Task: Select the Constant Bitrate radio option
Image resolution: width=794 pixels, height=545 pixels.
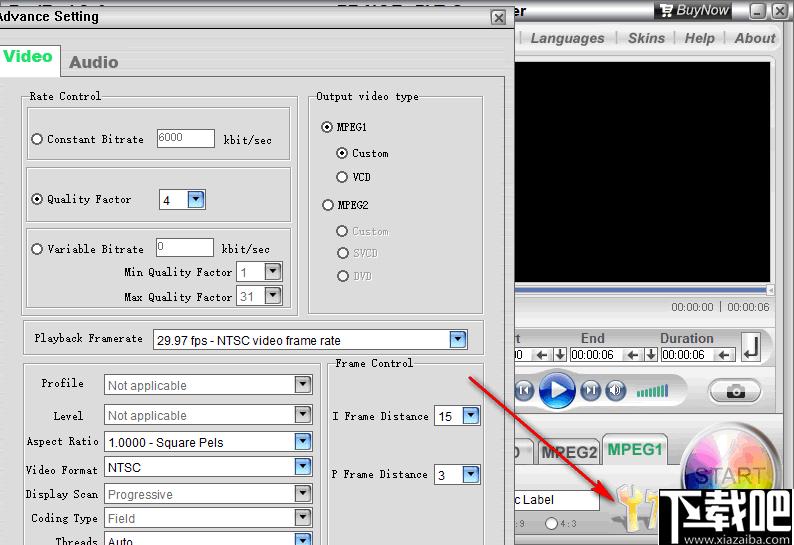Action: click(37, 140)
